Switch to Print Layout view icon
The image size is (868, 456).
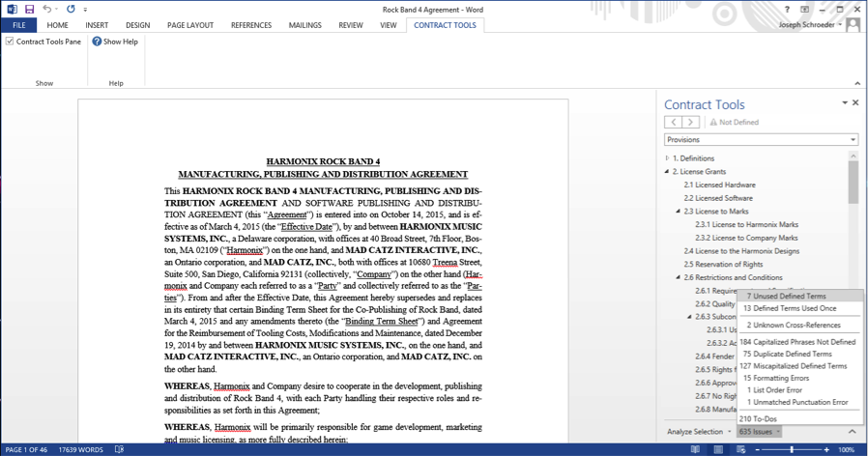point(718,450)
